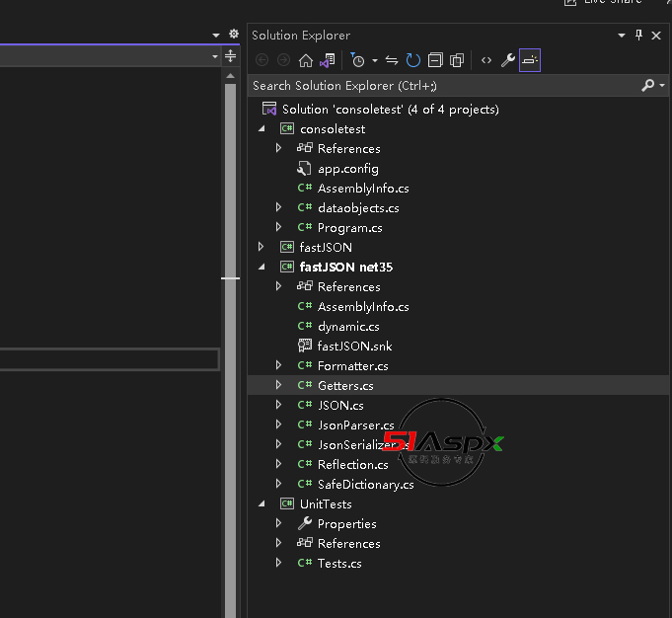Viewport: 672px width, 618px height.
Task: Toggle the Preview Selected Items button
Action: [x=530, y=60]
